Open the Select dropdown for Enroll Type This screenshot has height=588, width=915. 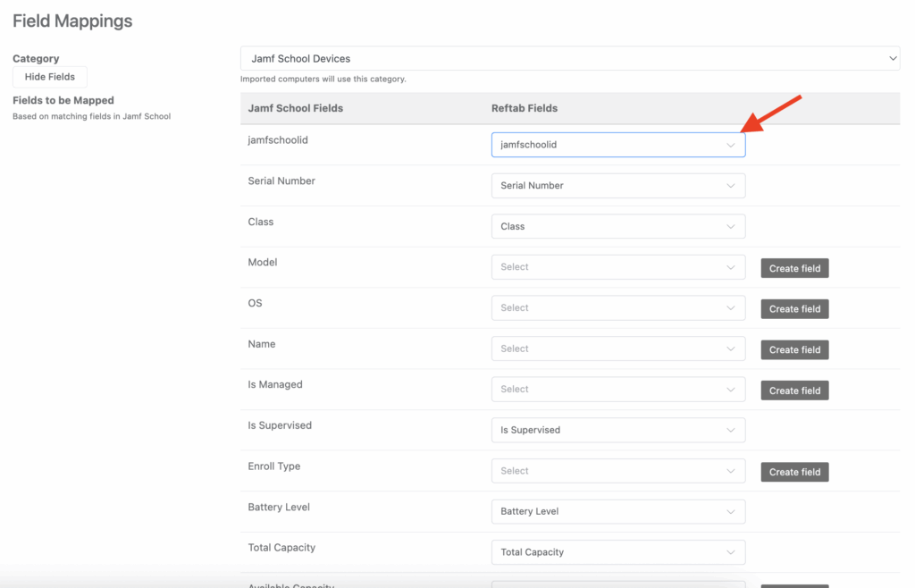(x=617, y=471)
